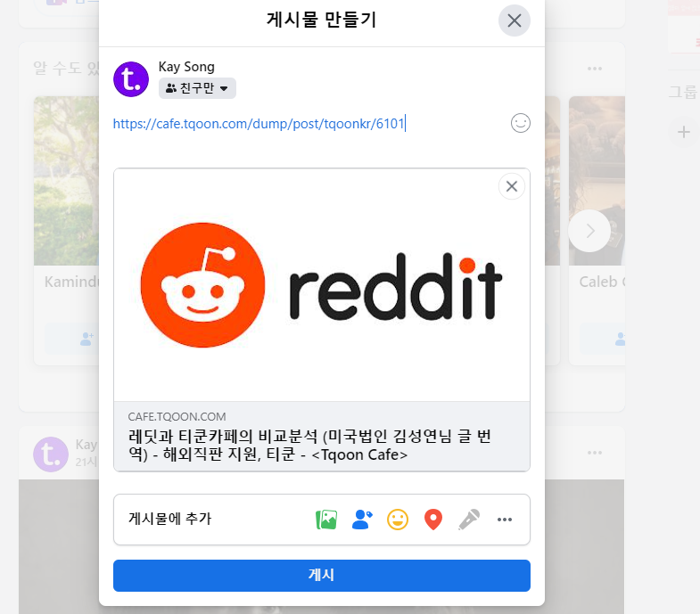Close the 게시물 만들기 dialog
This screenshot has width=700, height=614.
click(515, 20)
